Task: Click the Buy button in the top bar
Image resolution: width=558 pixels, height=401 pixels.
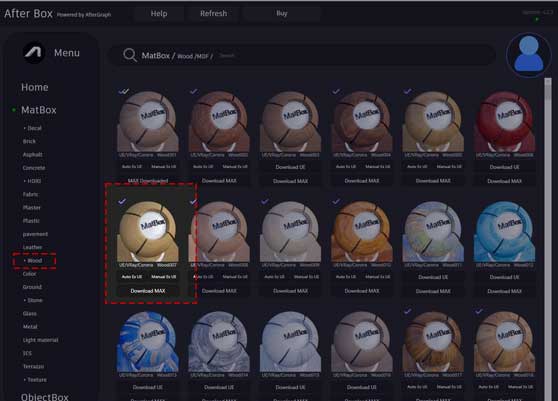Action: [281, 14]
